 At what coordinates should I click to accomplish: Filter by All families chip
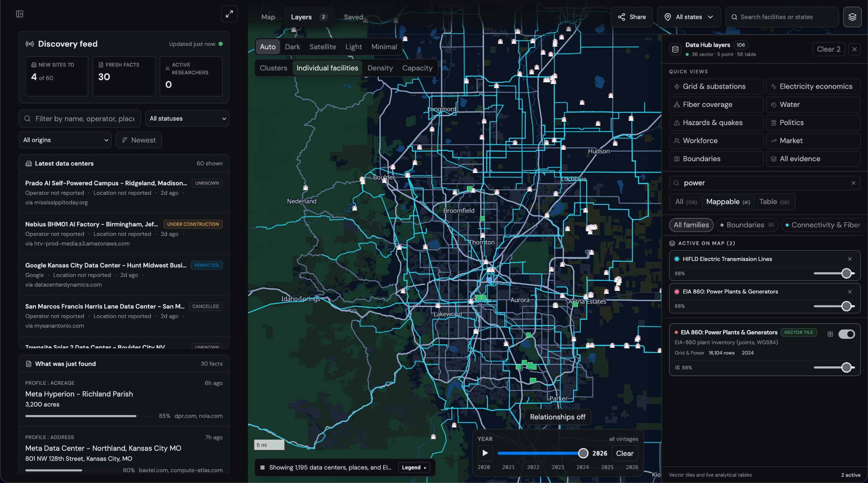[691, 225]
